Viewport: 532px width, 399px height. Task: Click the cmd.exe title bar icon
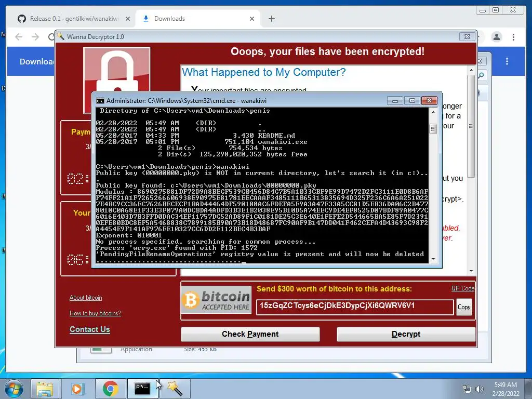coord(100,101)
